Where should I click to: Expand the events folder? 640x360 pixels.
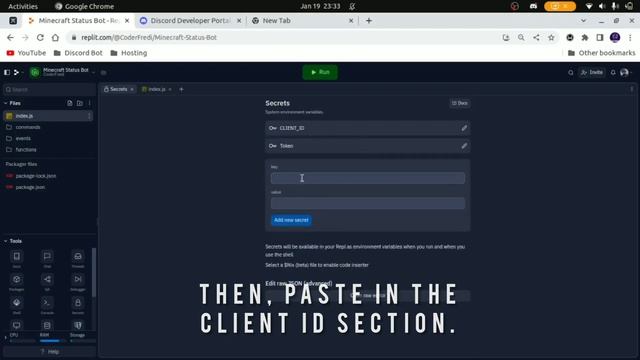(x=23, y=138)
